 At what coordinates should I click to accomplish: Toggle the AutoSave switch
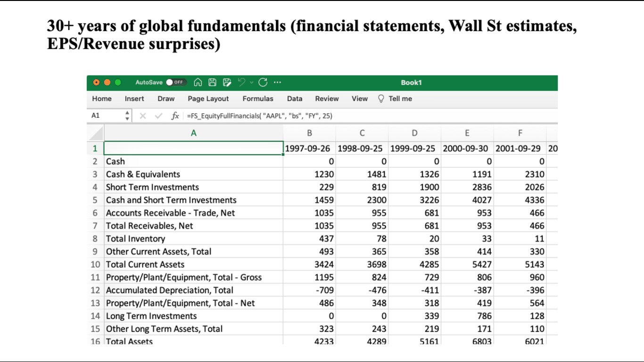click(175, 82)
